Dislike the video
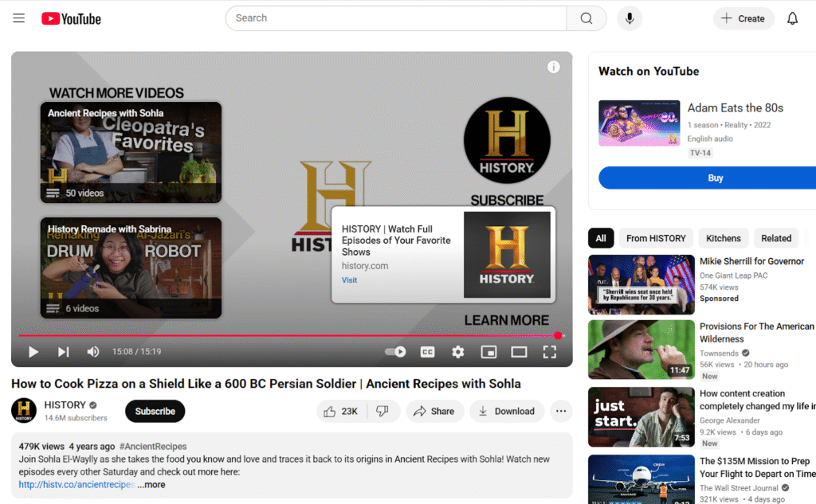 point(383,411)
